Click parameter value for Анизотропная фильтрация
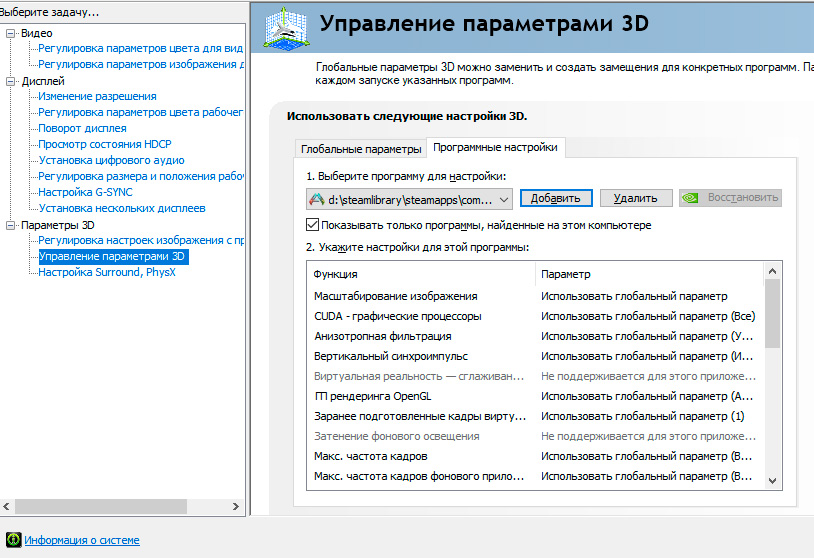This screenshot has width=814, height=558. [x=647, y=336]
